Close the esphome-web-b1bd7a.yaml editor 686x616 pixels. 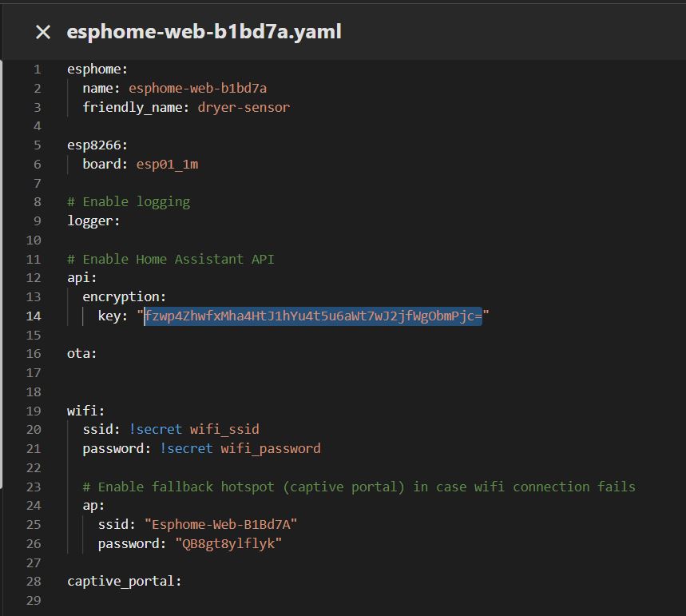pos(43,32)
